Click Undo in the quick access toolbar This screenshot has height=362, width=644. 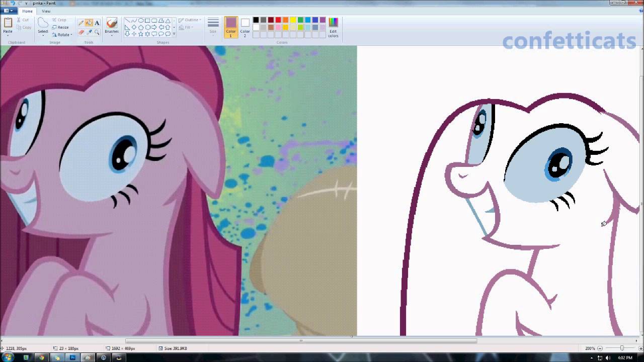(13, 3)
